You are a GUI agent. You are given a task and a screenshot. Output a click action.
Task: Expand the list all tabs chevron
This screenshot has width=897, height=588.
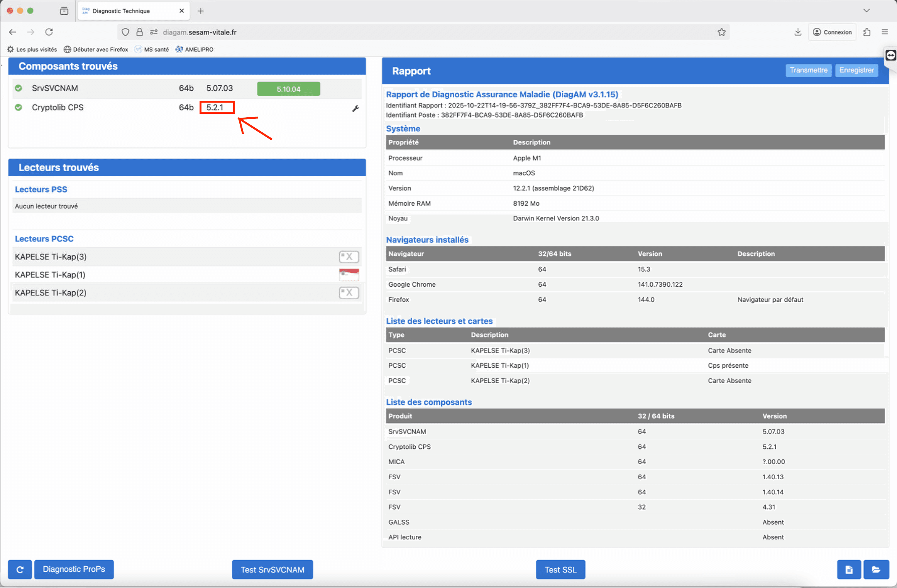coord(867,10)
